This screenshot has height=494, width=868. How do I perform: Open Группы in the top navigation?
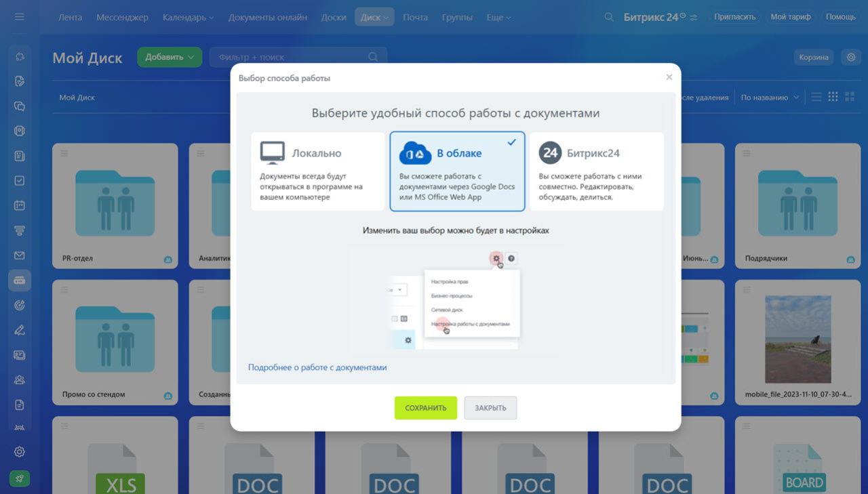(457, 17)
